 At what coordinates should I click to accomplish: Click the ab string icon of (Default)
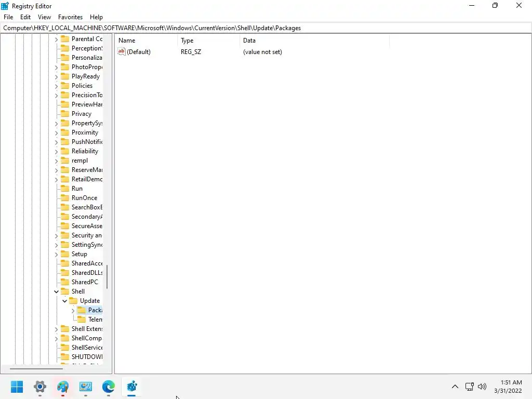(122, 51)
